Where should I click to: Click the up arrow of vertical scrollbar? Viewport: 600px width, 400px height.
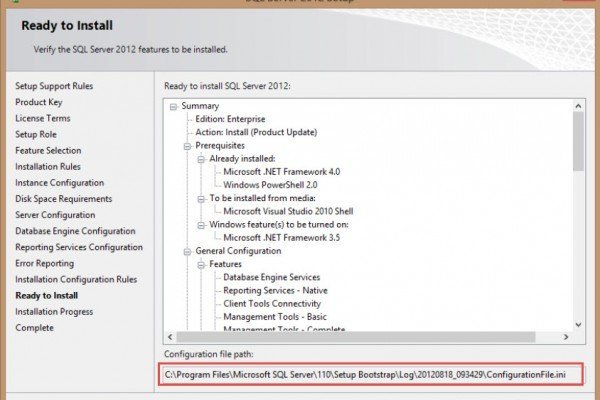coord(578,106)
